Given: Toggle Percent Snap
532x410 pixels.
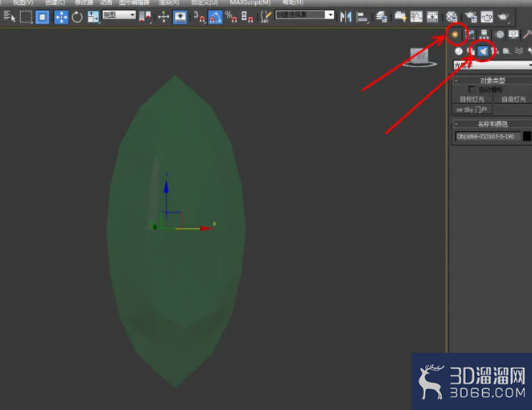Looking at the screenshot, I should point(231,17).
